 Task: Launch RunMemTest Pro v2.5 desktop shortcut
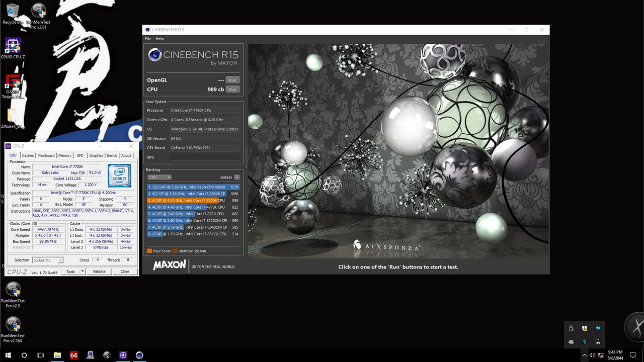(13, 295)
